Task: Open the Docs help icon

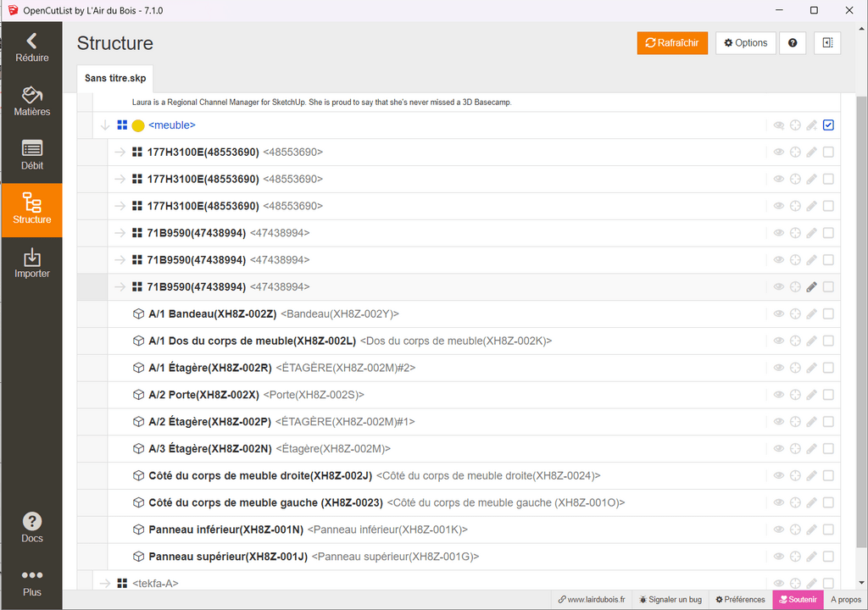Action: pyautogui.click(x=31, y=527)
